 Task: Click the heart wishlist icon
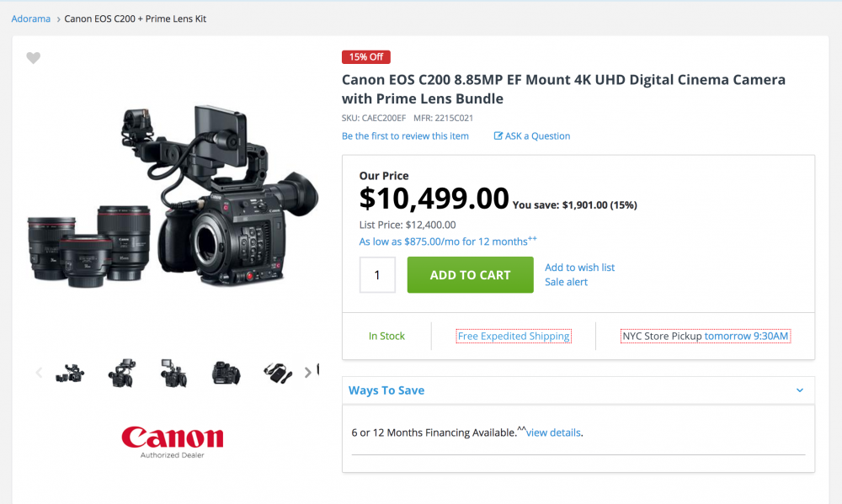pos(33,58)
